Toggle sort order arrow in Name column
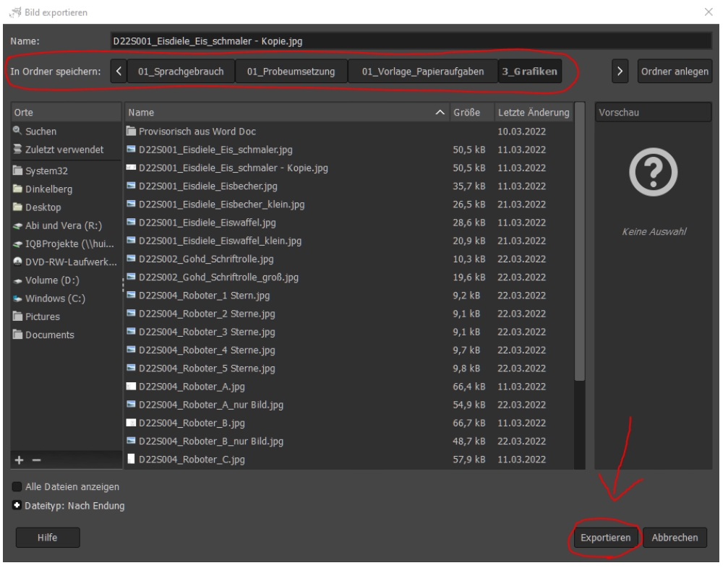This screenshot has height=568, width=728. [440, 112]
